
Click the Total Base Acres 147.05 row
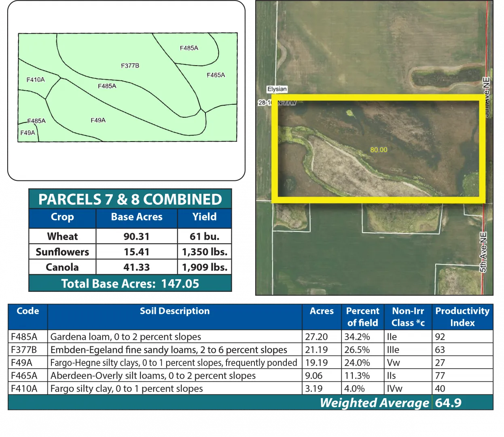[130, 284]
